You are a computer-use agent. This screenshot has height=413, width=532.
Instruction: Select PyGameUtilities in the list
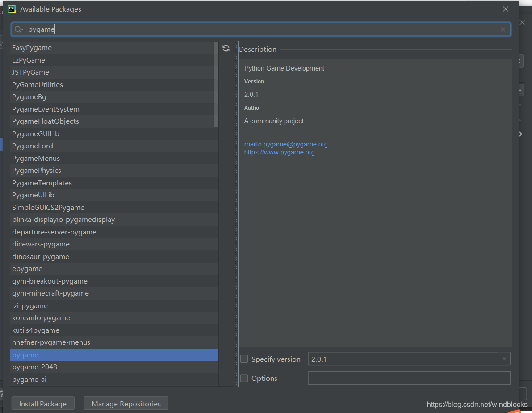pyautogui.click(x=114, y=84)
